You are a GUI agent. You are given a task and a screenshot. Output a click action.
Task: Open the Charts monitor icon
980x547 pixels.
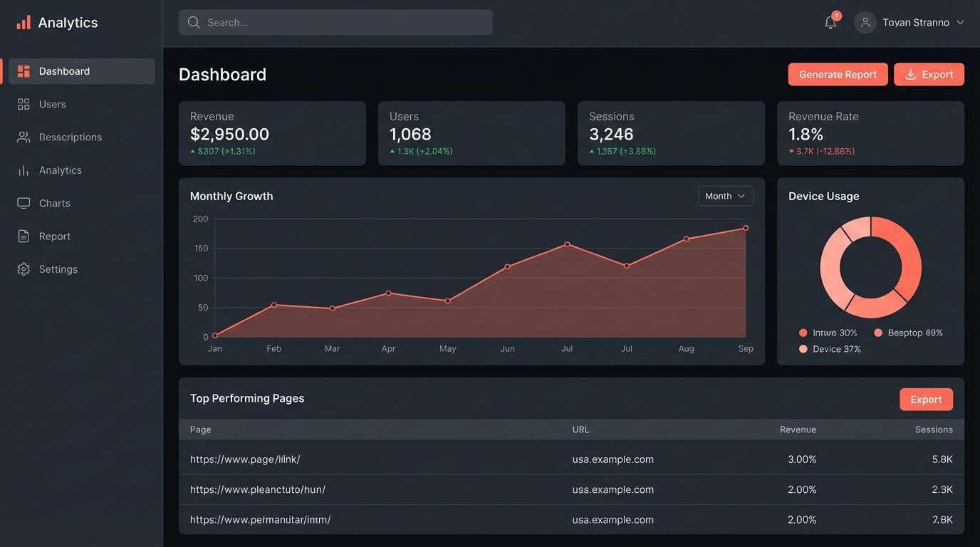click(x=22, y=202)
